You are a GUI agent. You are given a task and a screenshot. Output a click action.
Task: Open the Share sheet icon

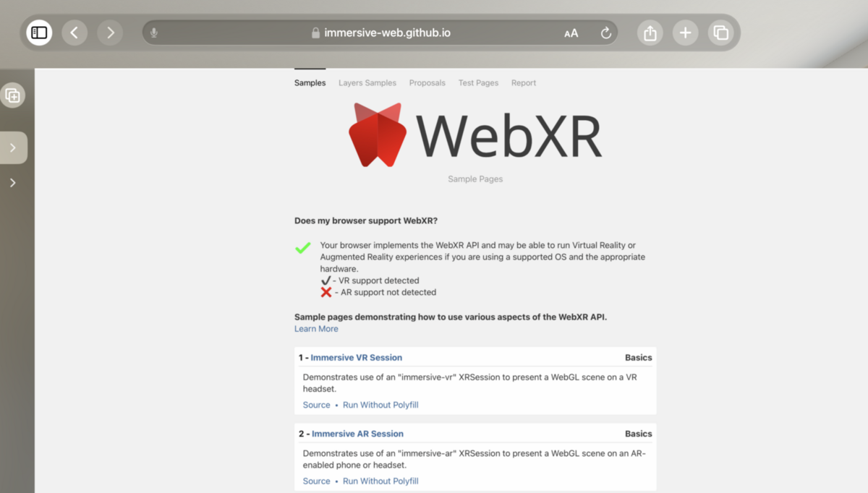pos(650,33)
